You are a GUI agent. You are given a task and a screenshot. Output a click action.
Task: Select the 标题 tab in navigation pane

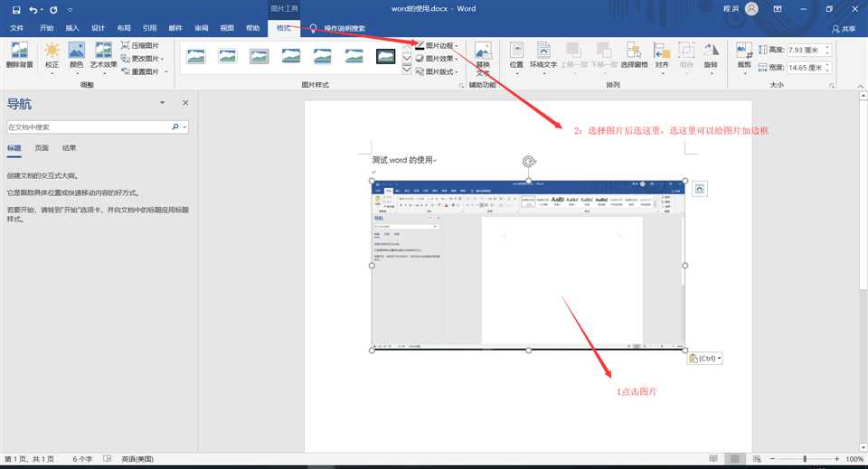pyautogui.click(x=14, y=148)
